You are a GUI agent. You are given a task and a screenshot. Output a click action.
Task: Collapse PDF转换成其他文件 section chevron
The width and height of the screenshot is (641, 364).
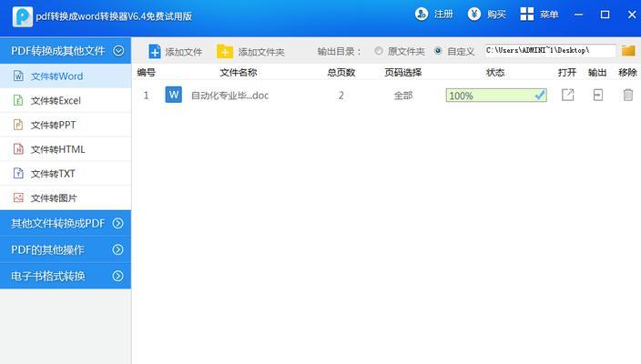point(118,51)
